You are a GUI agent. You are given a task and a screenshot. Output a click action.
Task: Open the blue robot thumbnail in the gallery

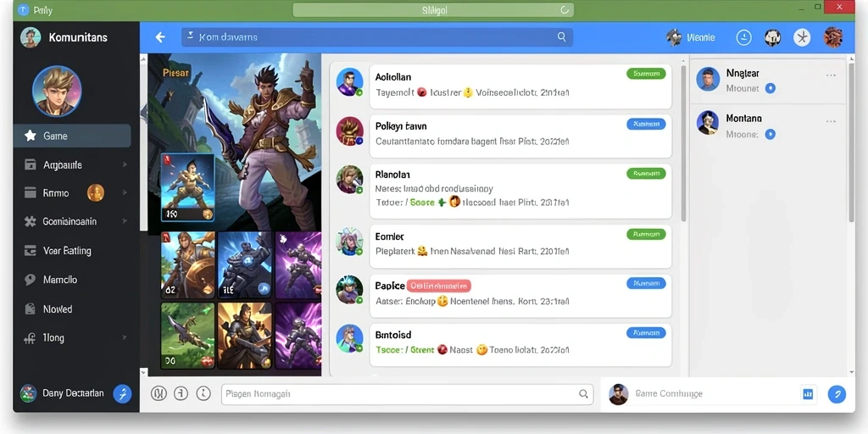244,265
